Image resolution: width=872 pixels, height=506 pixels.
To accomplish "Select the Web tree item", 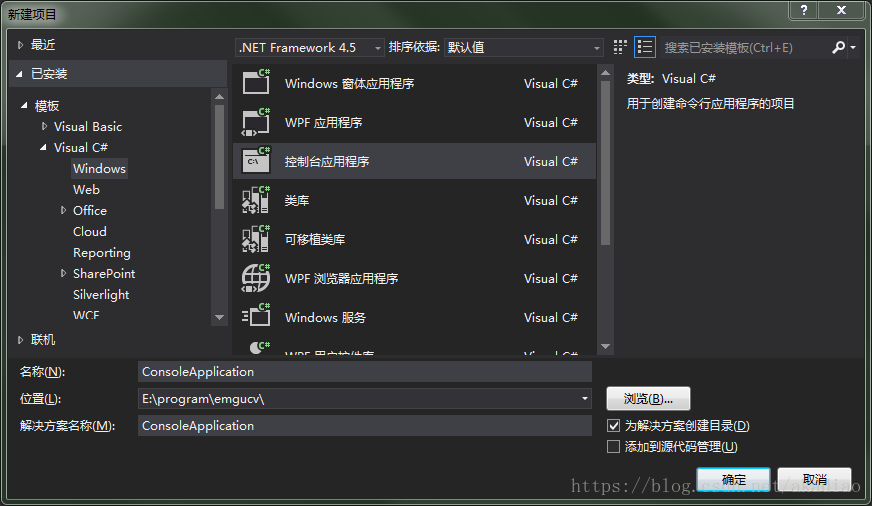I will (86, 190).
